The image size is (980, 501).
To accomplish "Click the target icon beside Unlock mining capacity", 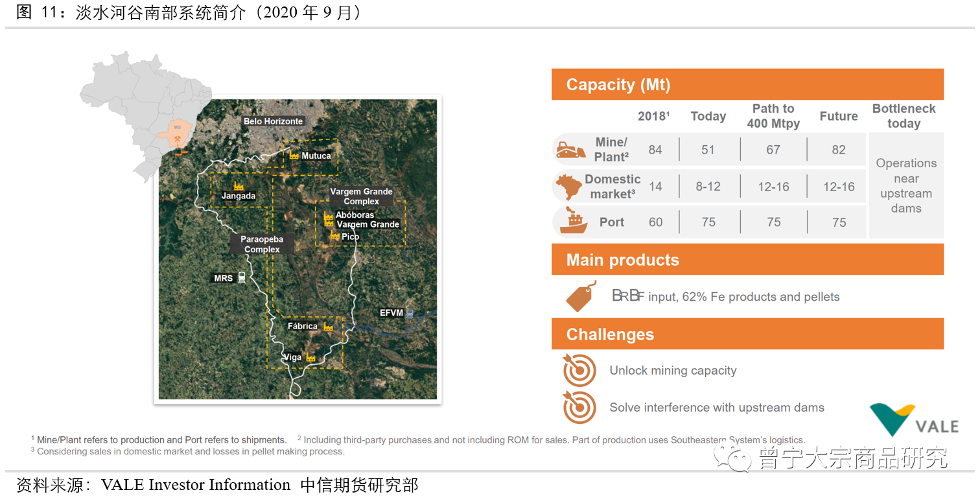I will point(579,370).
